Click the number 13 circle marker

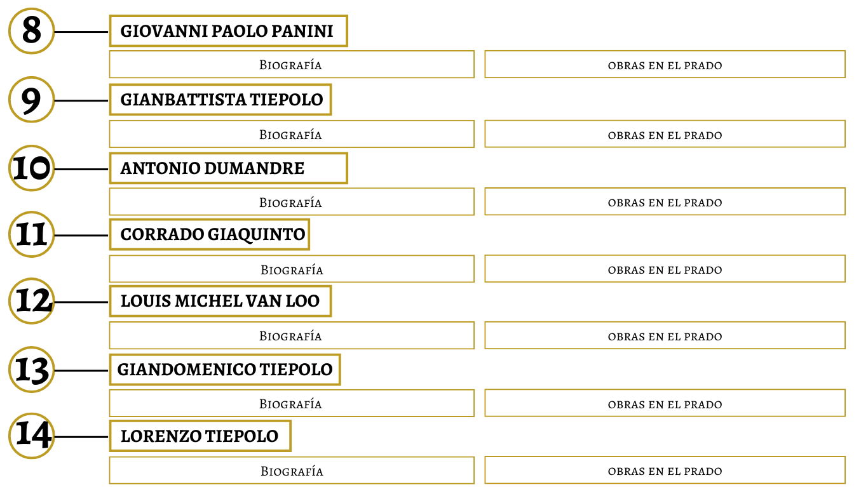click(31, 370)
